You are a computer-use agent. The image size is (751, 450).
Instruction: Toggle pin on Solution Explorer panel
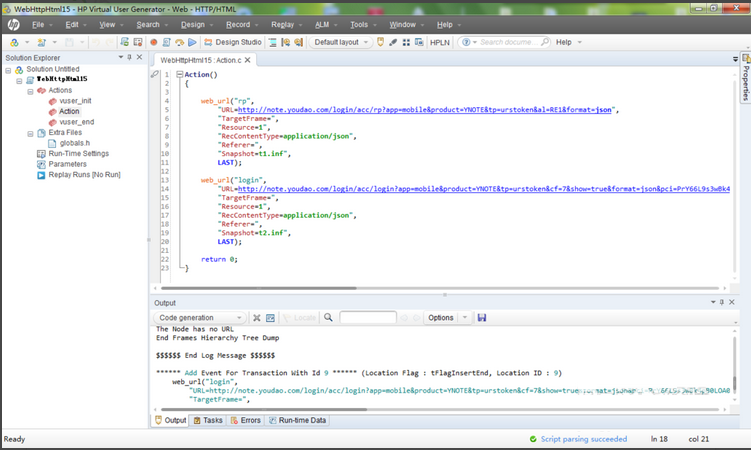[129, 57]
